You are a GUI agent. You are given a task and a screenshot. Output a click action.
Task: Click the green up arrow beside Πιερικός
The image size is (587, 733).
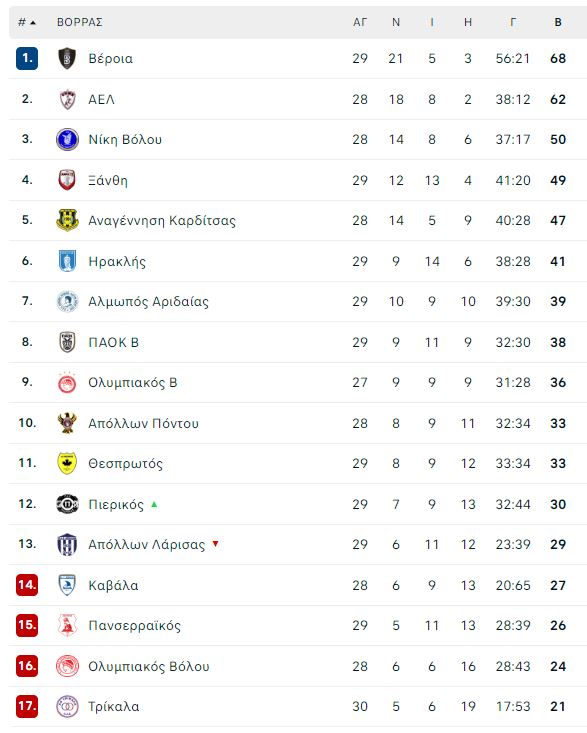(x=154, y=504)
